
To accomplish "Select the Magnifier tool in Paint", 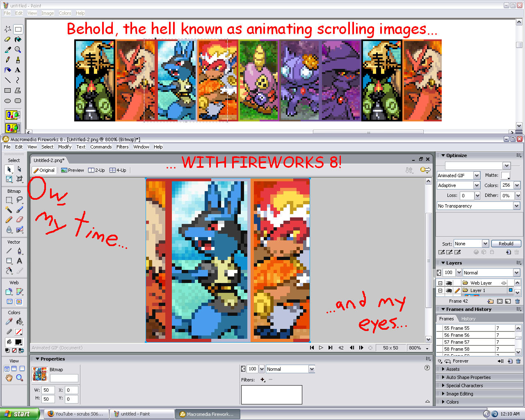I will pos(18,50).
